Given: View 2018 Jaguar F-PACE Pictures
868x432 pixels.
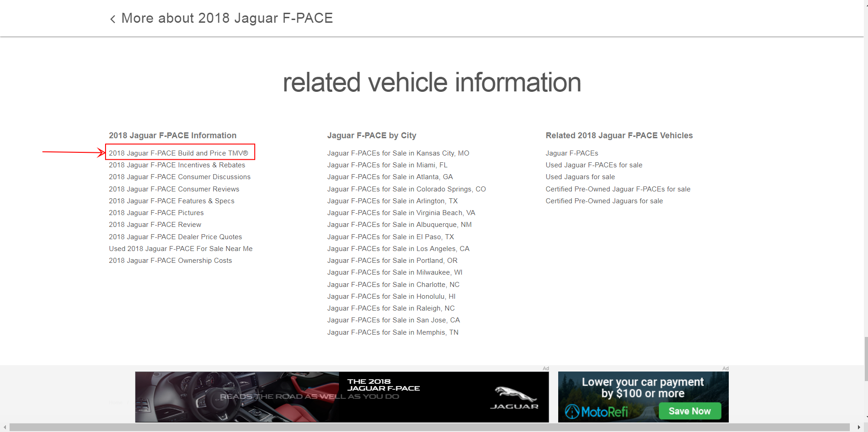Looking at the screenshot, I should [156, 213].
